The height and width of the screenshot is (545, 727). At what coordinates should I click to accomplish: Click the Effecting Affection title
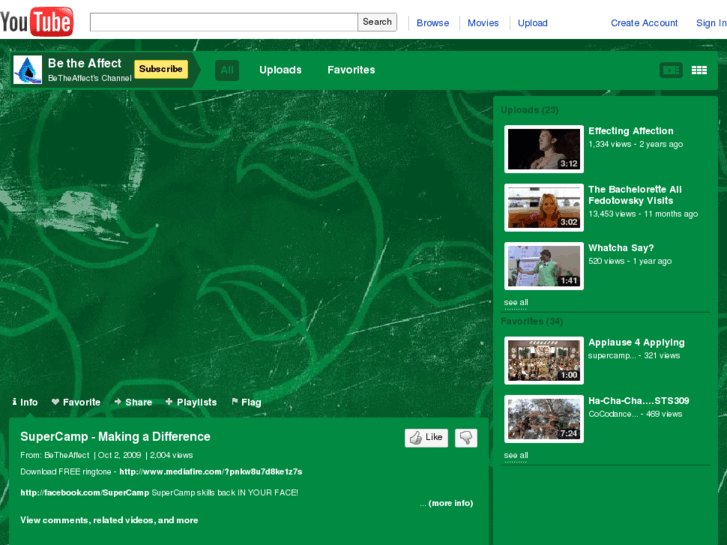click(631, 131)
